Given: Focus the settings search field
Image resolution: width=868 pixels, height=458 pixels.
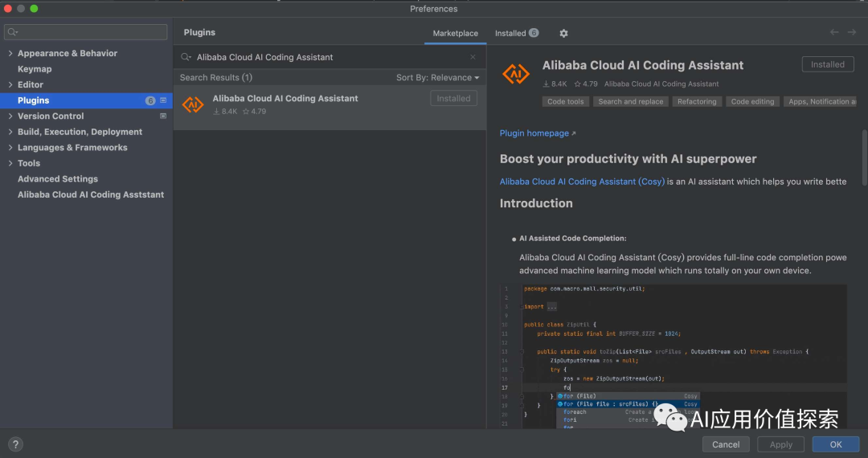Looking at the screenshot, I should pos(86,32).
